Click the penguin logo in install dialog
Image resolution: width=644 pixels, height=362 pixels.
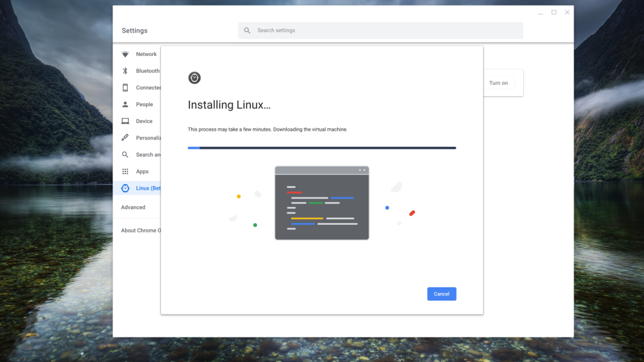194,78
